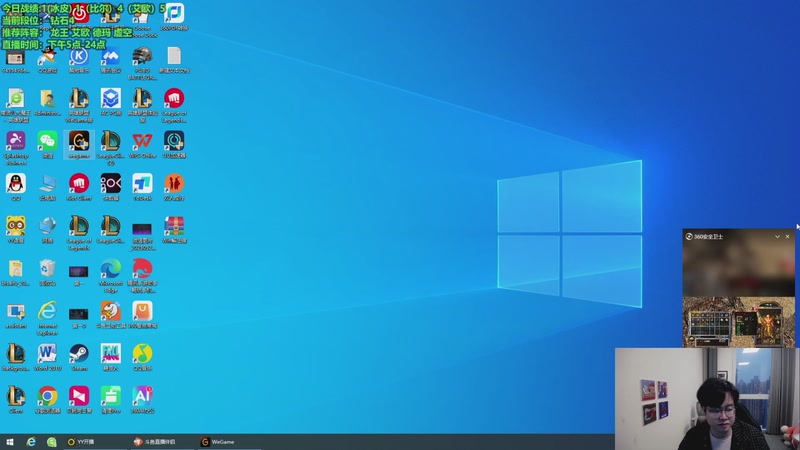Open the Word 2010 desktop shortcut

47,353
